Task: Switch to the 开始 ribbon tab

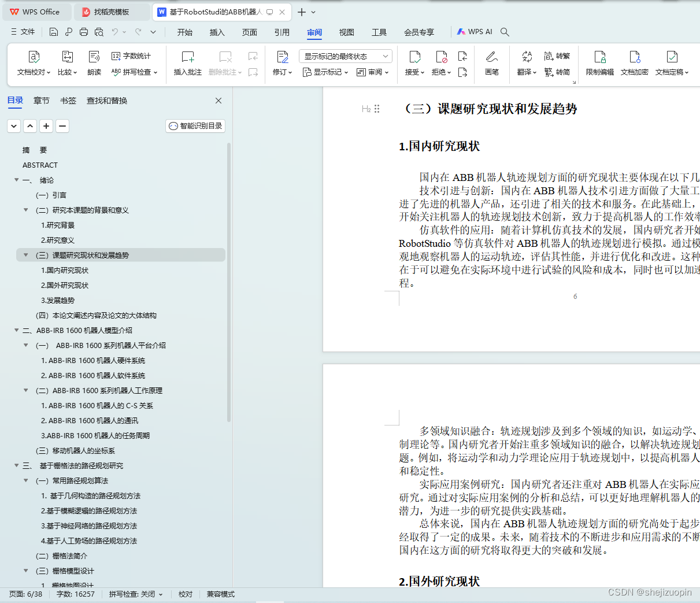Action: click(x=185, y=32)
